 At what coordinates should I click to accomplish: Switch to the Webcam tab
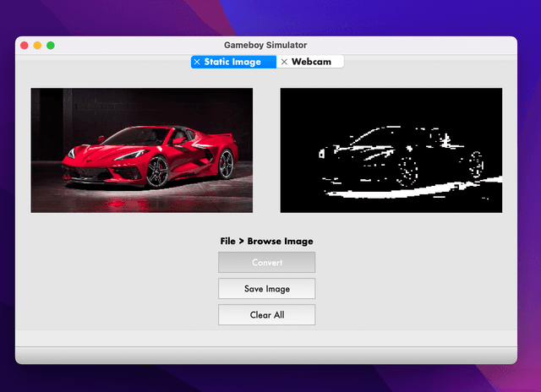(x=310, y=62)
